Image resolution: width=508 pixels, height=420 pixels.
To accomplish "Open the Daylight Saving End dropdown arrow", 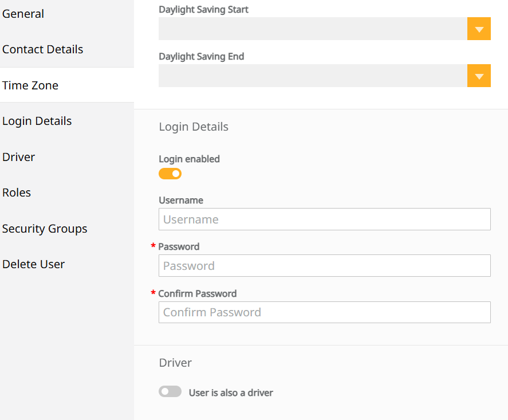I will pos(479,76).
